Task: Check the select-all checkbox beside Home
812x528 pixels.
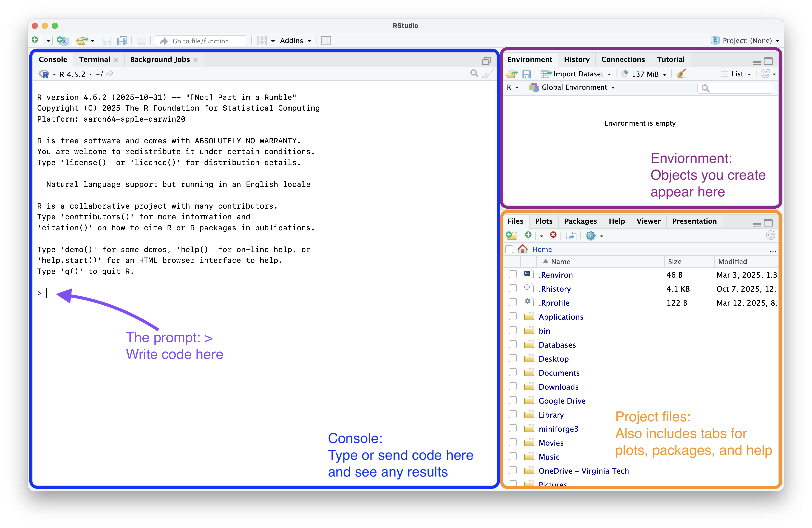Action: pyautogui.click(x=509, y=249)
